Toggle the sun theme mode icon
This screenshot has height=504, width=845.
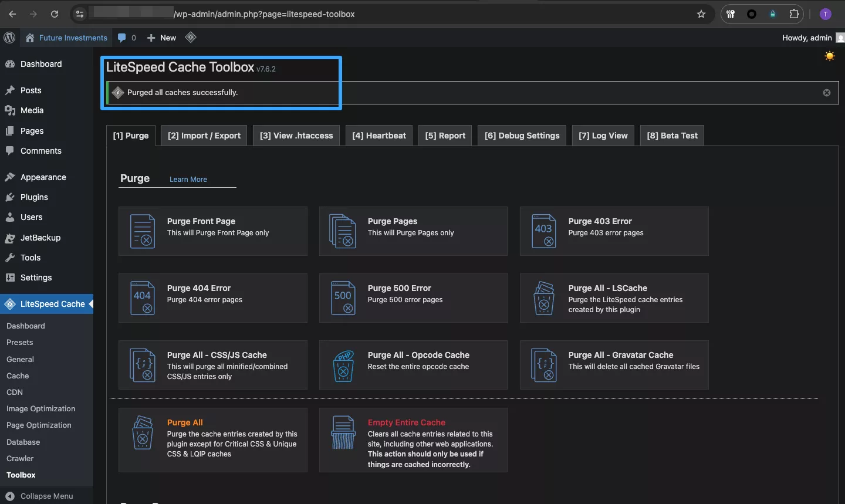click(x=829, y=56)
